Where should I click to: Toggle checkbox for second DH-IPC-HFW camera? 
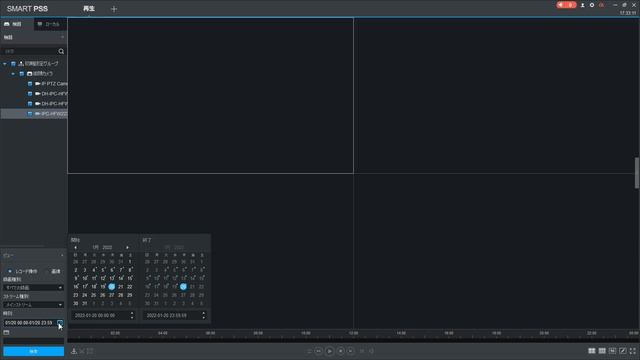[x=30, y=104]
